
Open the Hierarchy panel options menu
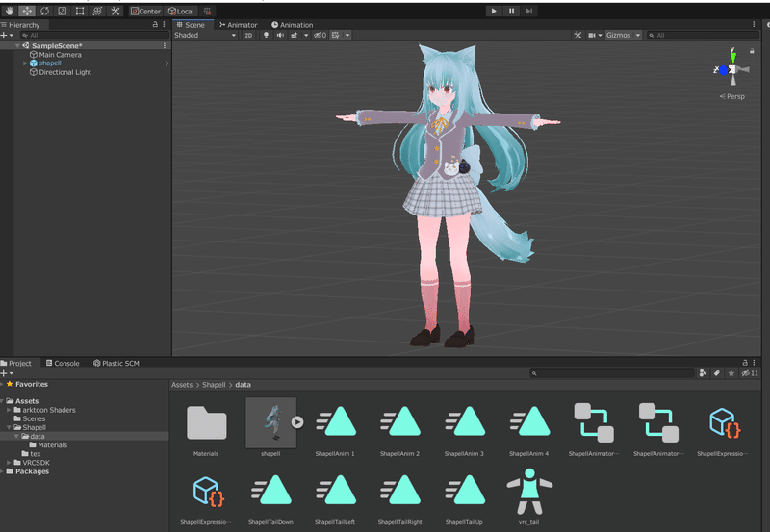[164, 25]
